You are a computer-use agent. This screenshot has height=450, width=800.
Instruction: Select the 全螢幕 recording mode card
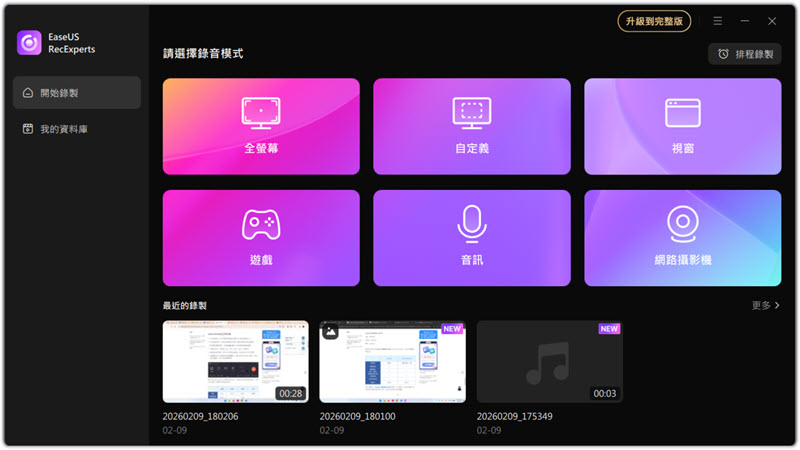point(261,127)
